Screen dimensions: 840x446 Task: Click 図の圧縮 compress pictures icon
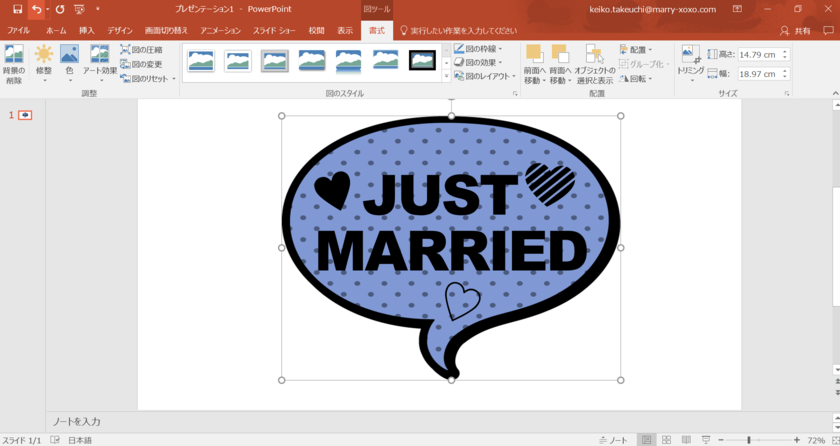141,49
